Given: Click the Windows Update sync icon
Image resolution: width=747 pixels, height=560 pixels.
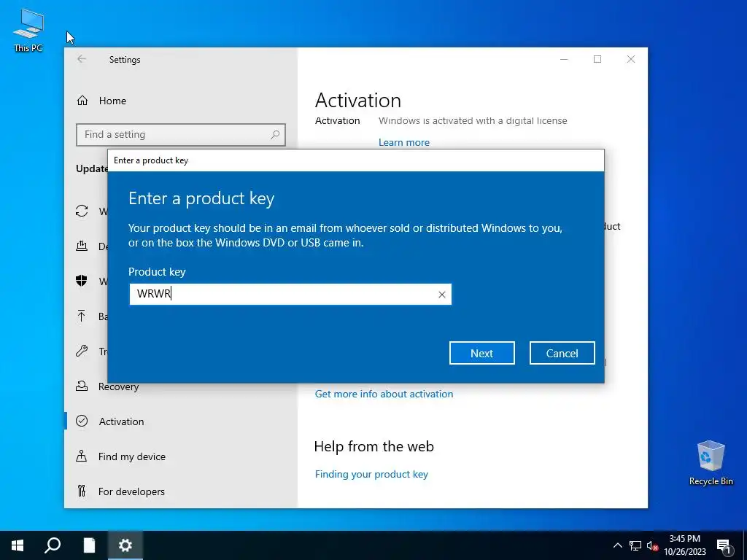Looking at the screenshot, I should (82, 211).
